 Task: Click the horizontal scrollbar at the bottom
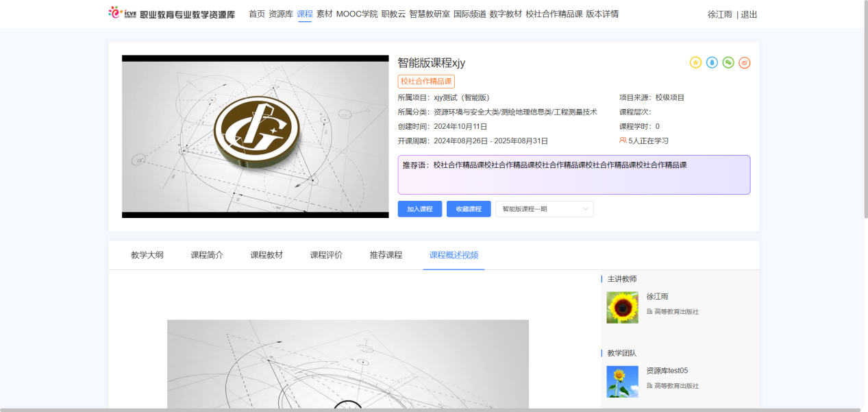(430, 410)
